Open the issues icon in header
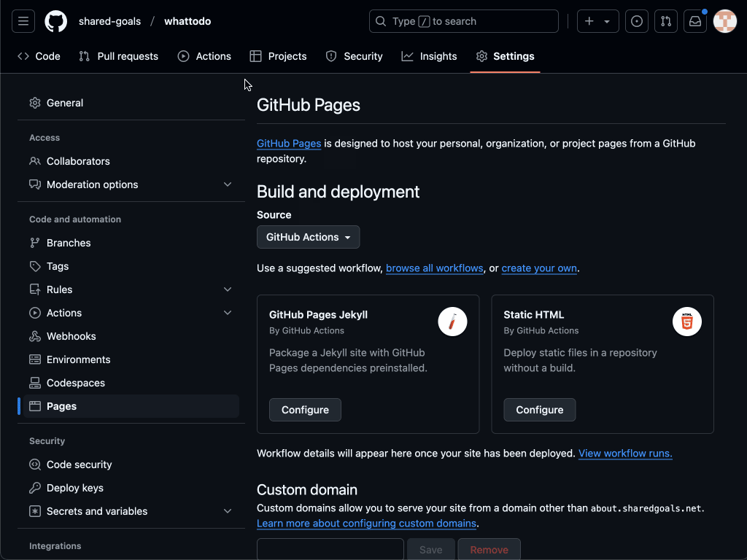The height and width of the screenshot is (560, 747). 637,21
